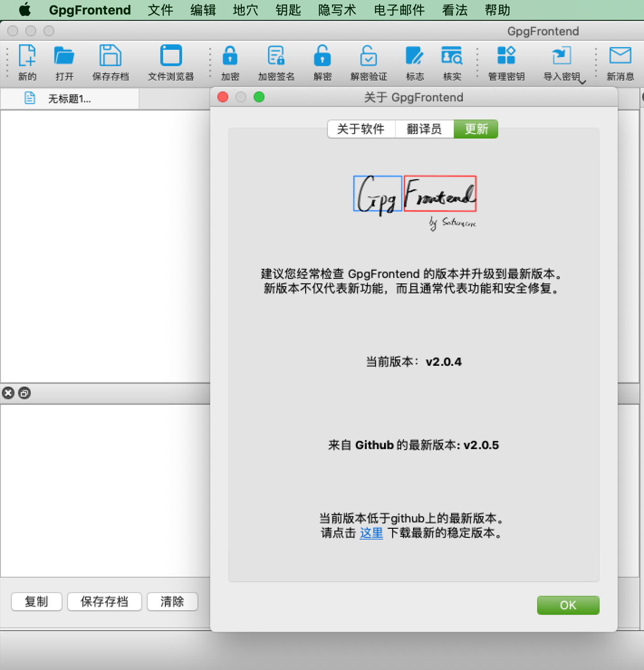Close the info panel with X icon
This screenshot has height=670, width=644.
pyautogui.click(x=8, y=393)
